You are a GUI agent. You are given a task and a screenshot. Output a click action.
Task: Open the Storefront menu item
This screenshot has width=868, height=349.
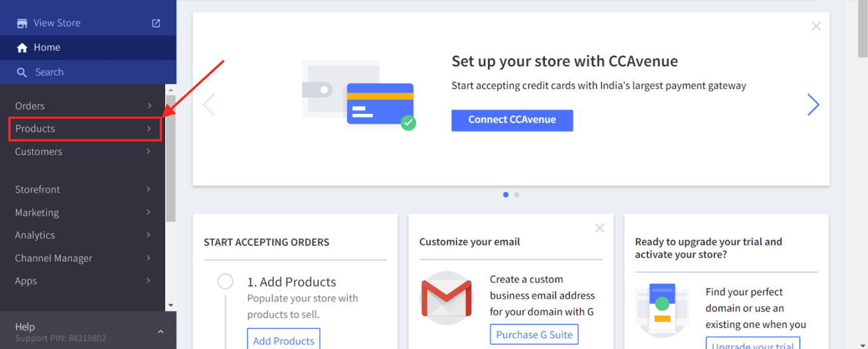pos(82,190)
